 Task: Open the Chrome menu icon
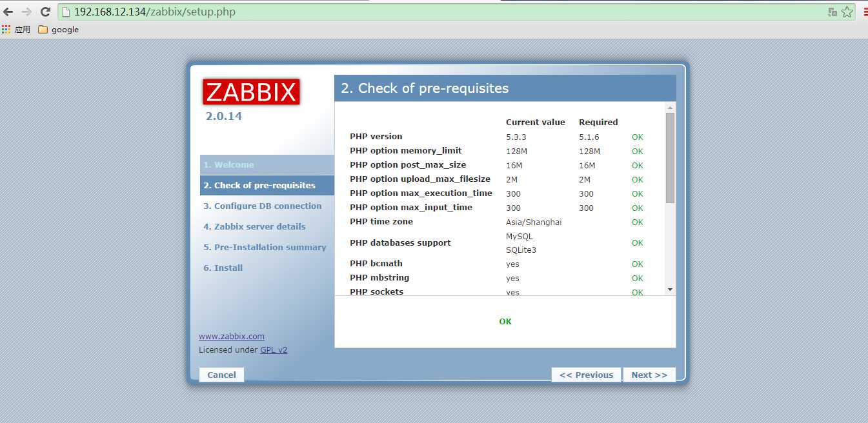pyautogui.click(x=865, y=12)
